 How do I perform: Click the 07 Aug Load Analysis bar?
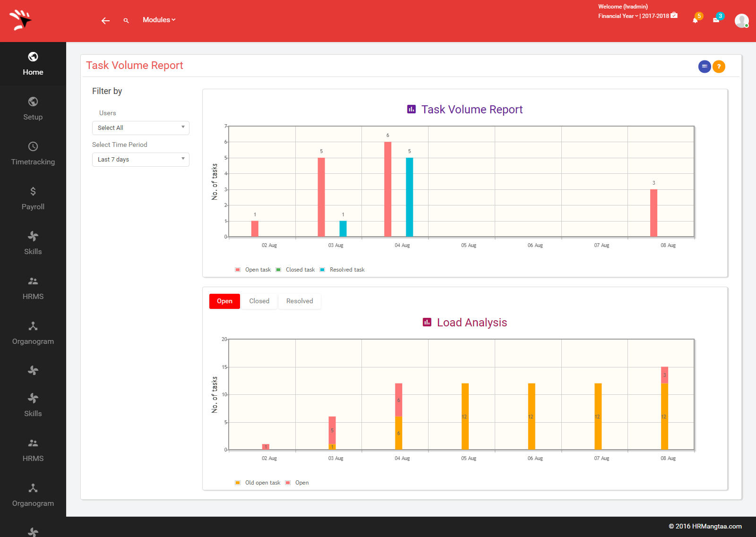598,417
